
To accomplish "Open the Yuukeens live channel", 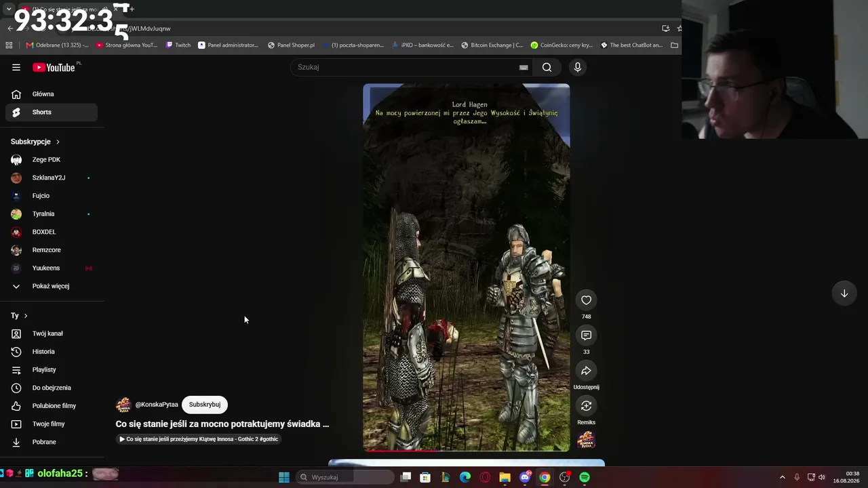I will 52,268.
